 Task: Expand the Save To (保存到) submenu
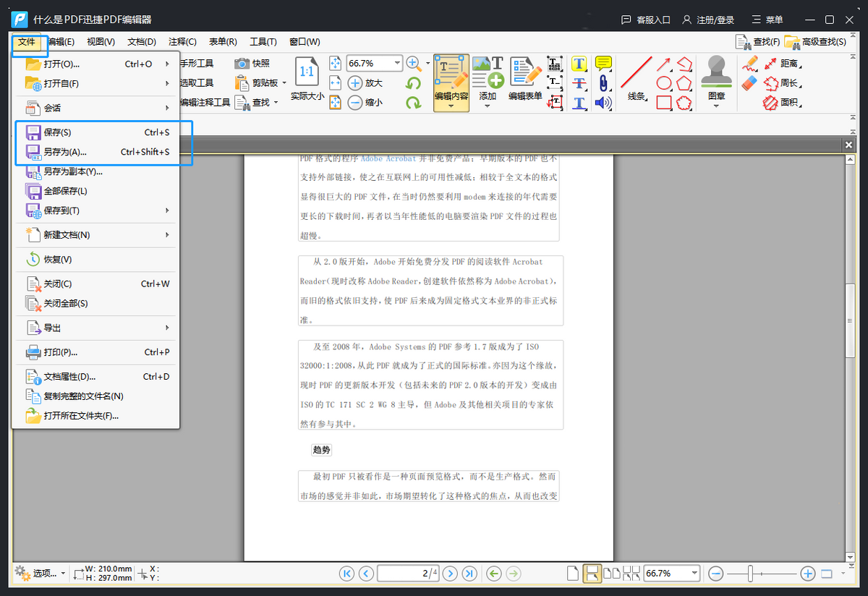tap(95, 210)
